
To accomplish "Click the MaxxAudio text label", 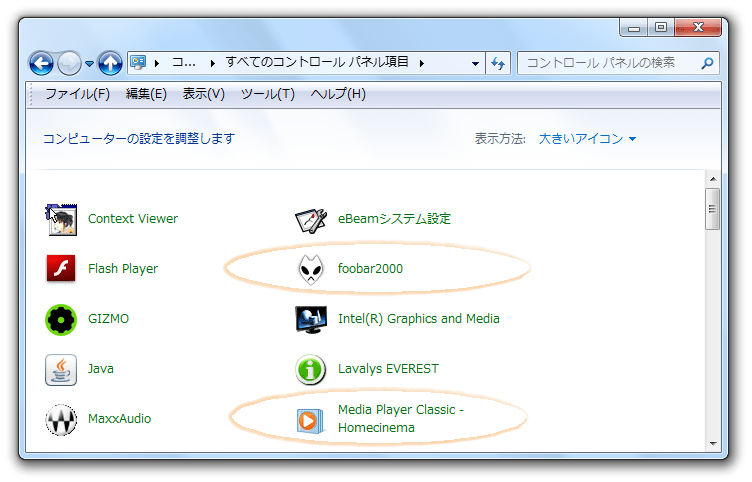I will tap(119, 419).
